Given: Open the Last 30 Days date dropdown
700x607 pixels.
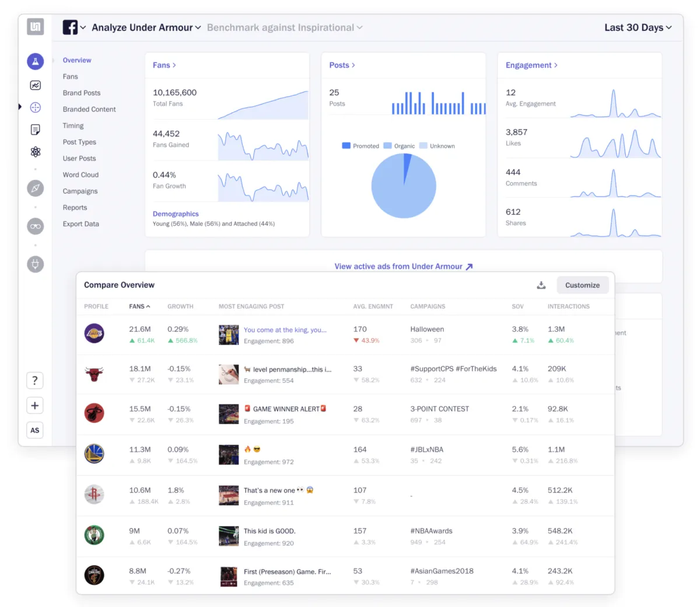Looking at the screenshot, I should (x=638, y=27).
